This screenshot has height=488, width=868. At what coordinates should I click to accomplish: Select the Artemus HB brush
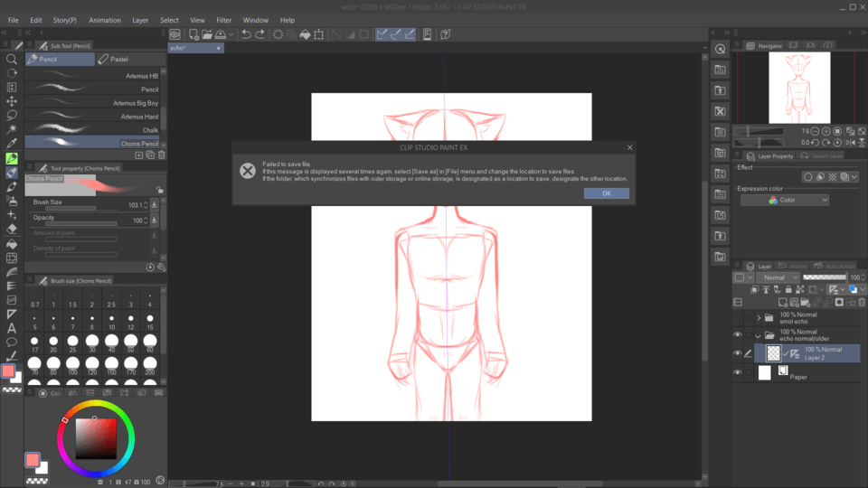coord(92,76)
